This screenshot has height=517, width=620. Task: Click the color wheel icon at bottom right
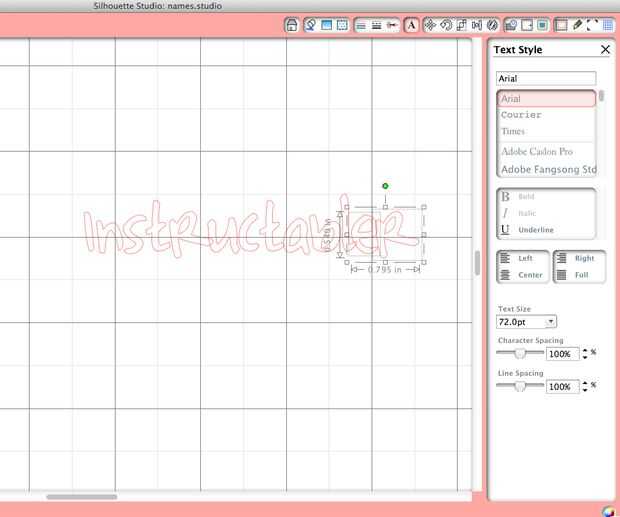609,511
